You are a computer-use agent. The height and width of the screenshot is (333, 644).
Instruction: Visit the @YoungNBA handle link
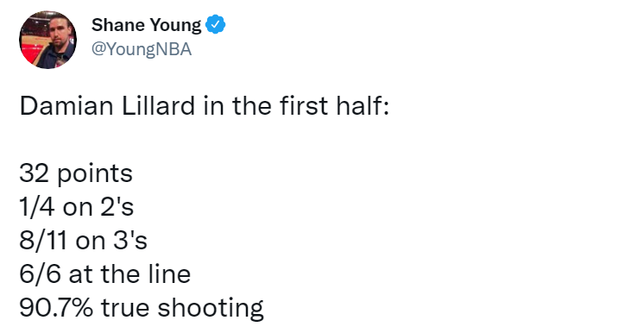[x=142, y=49]
